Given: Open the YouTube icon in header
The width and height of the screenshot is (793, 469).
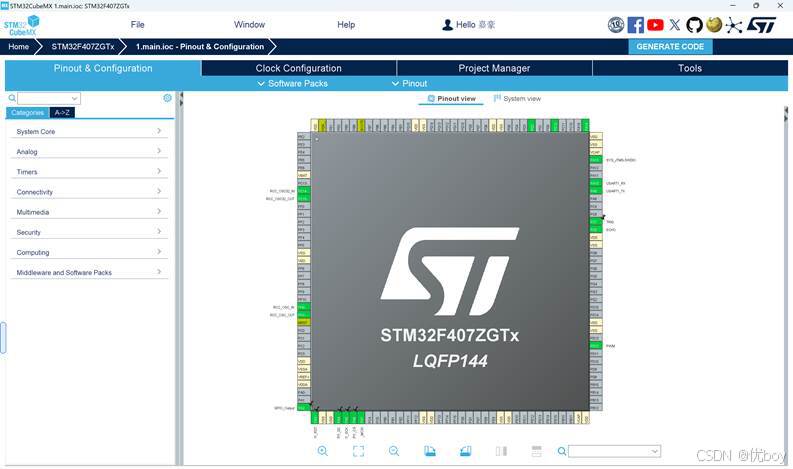Looking at the screenshot, I should coord(655,25).
